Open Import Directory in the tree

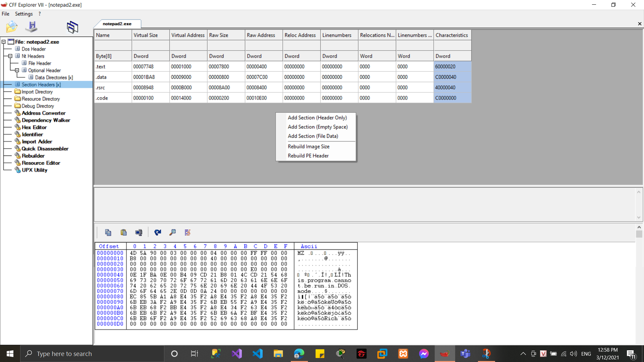pos(37,92)
